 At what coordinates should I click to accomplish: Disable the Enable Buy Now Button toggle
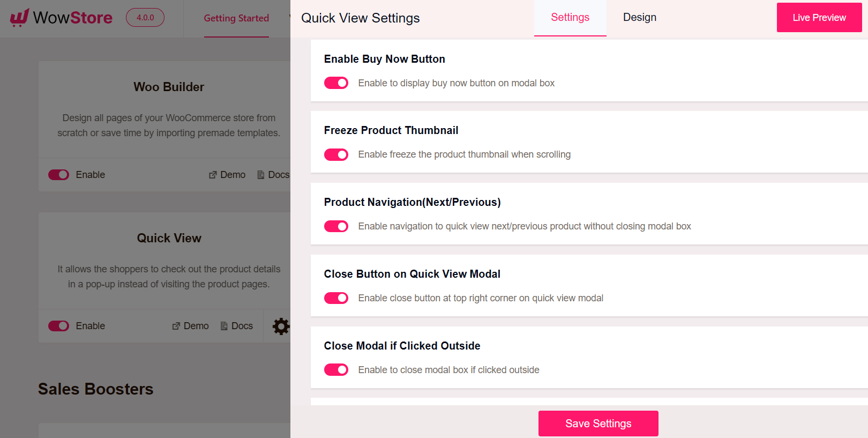pyautogui.click(x=336, y=83)
